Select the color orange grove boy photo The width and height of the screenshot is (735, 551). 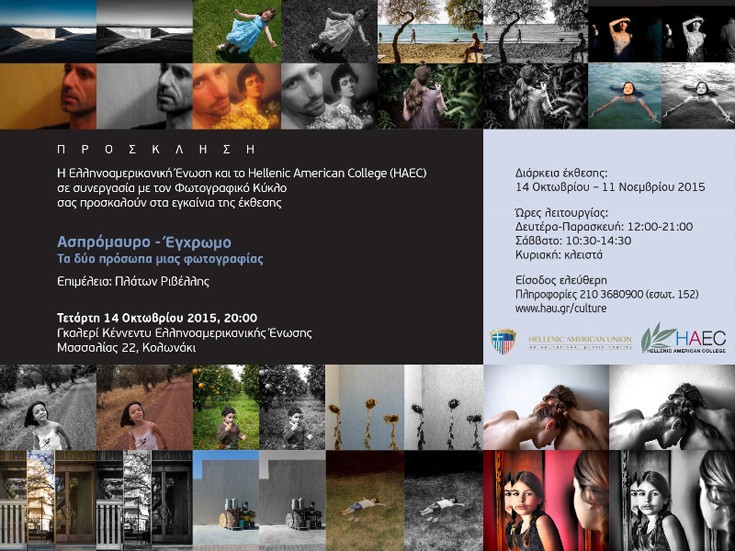[226, 407]
